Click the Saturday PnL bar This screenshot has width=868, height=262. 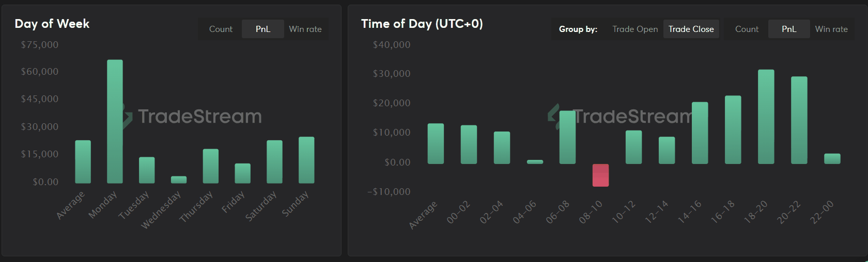(x=274, y=161)
